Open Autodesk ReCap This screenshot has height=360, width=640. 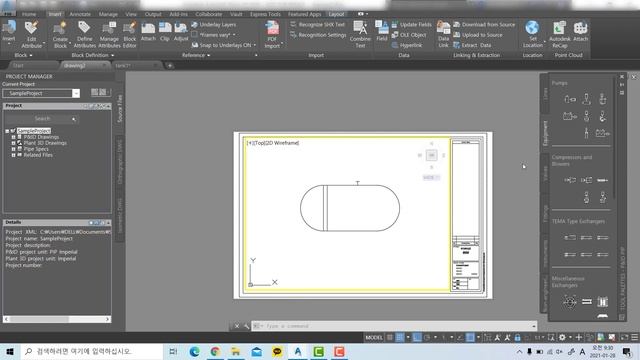tap(560, 35)
